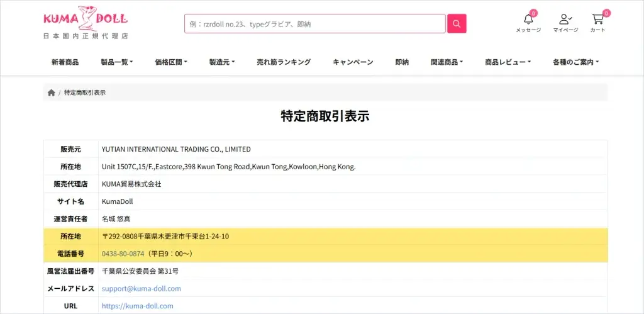Open the メッセージ bell icon

pyautogui.click(x=528, y=20)
